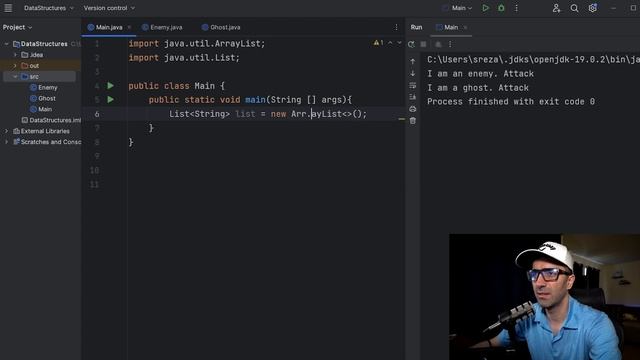Start debugging with the bug icon
The height and width of the screenshot is (360, 640).
click(x=501, y=8)
